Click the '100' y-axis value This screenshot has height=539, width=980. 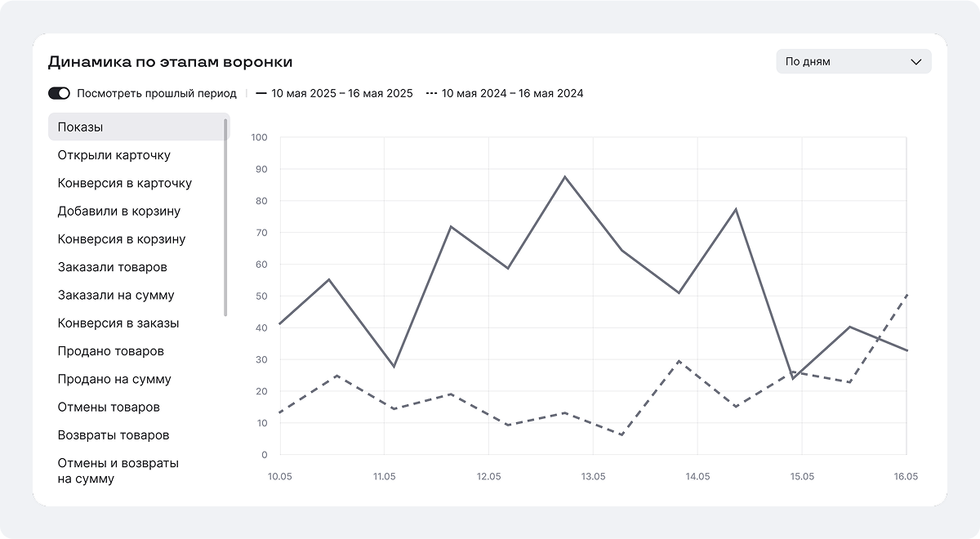click(x=260, y=137)
